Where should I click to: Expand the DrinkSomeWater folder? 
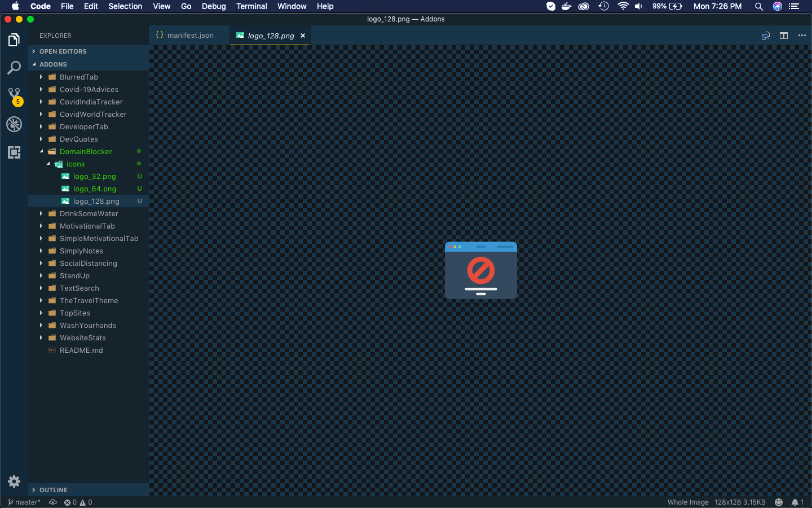[89, 214]
